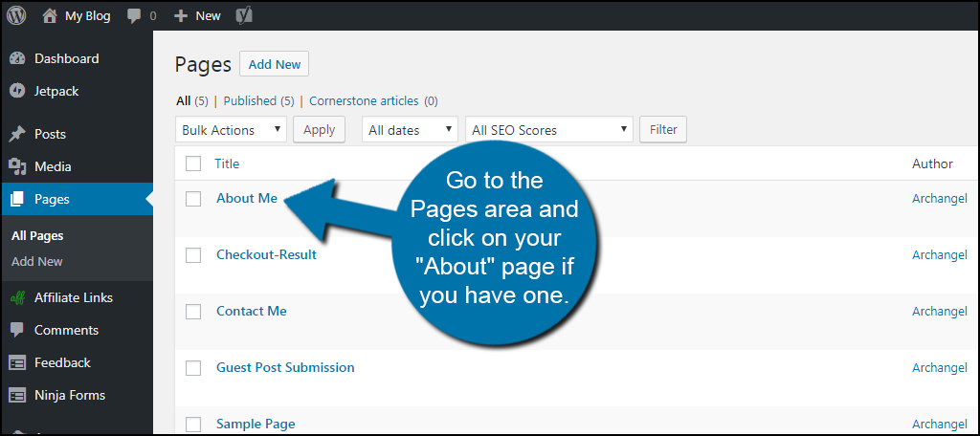Viewport: 980px width, 436px height.
Task: Open the Checkout-Result page
Action: tap(266, 255)
